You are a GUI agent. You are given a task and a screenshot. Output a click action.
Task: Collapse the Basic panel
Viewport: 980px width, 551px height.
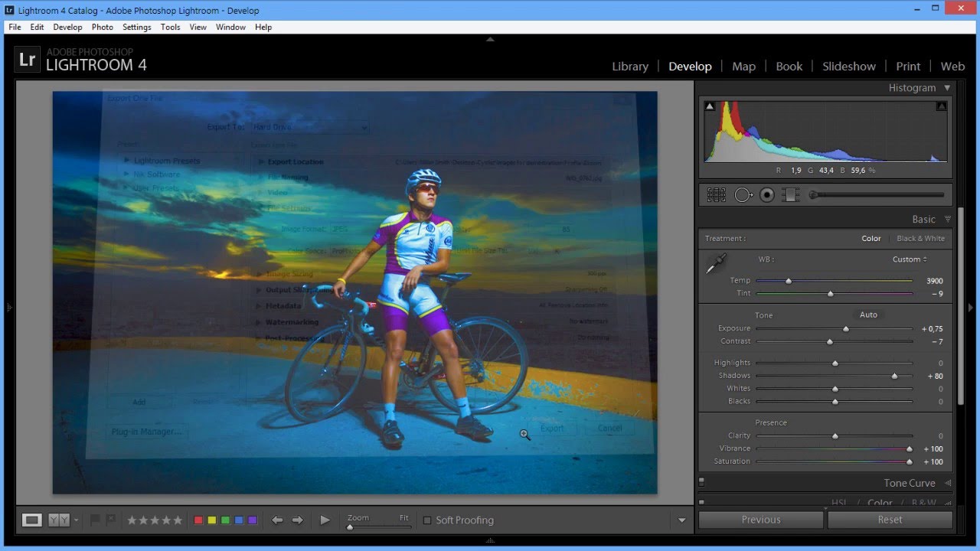[x=948, y=220]
